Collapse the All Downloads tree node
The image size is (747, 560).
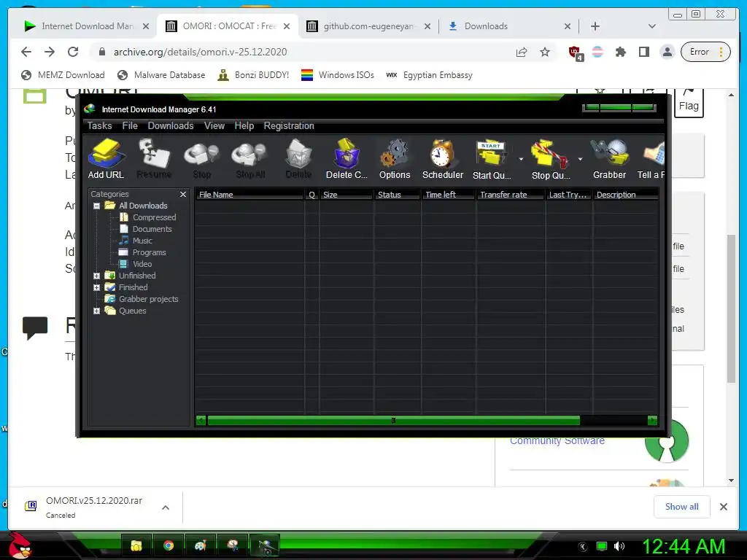tap(97, 206)
